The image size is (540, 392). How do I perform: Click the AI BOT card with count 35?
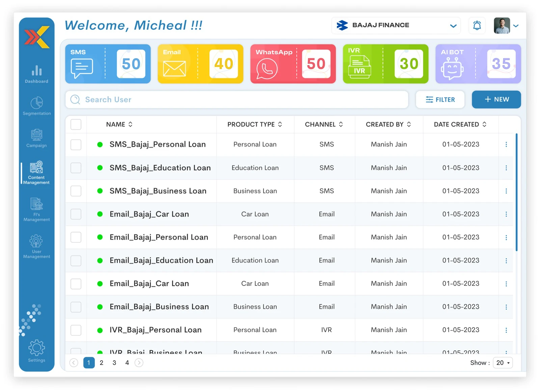tap(478, 64)
